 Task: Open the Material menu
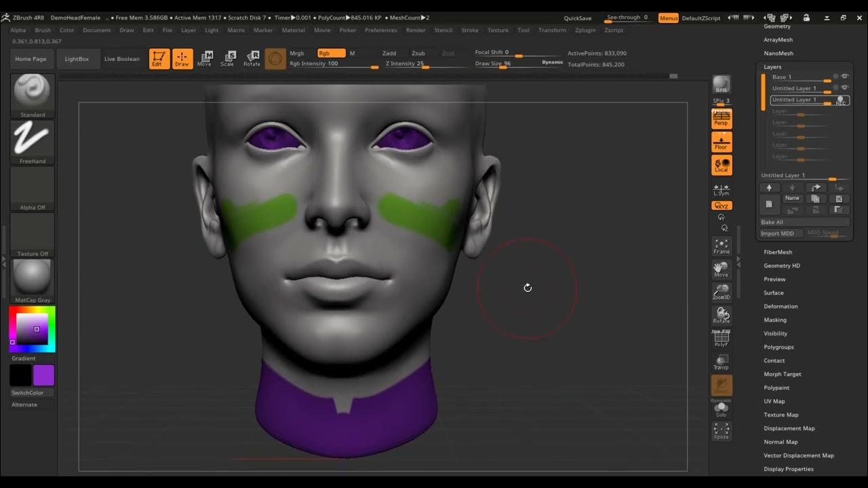[294, 30]
